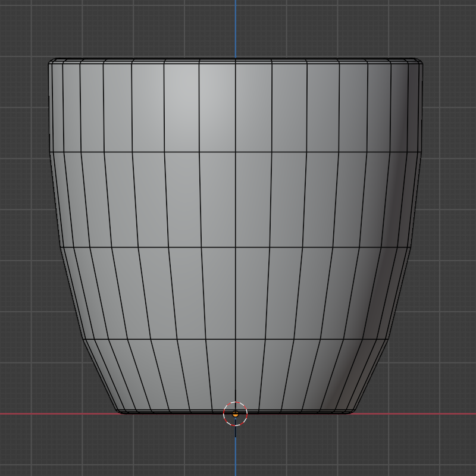Click the orange object origin dot
The image size is (476, 476).
coord(236,414)
